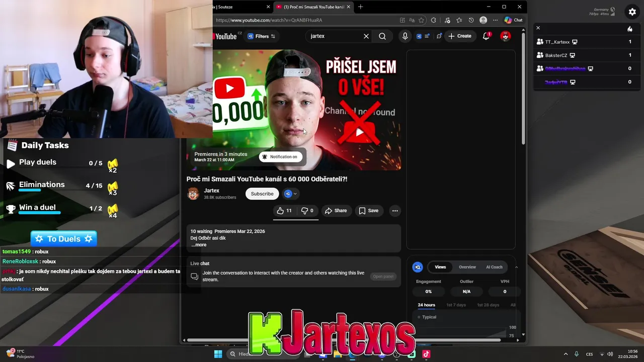
Task: Click the flame icon above player scores
Action: [630, 29]
